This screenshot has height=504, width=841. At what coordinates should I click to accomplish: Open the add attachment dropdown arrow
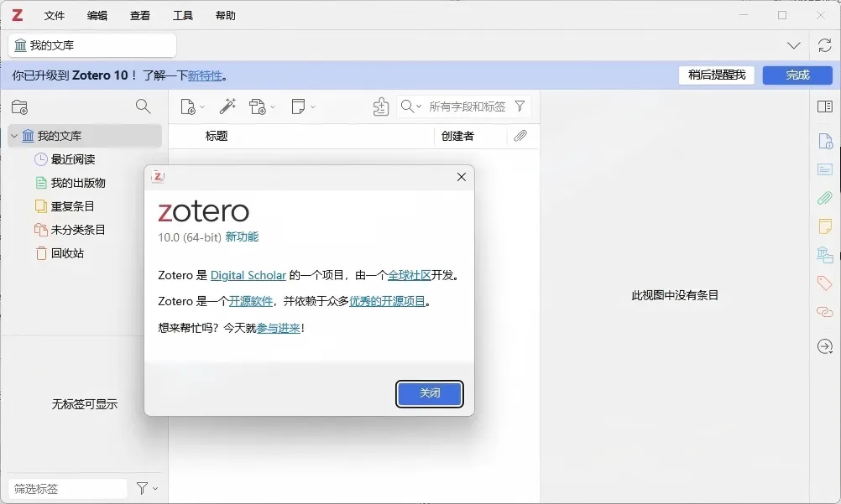coord(273,107)
